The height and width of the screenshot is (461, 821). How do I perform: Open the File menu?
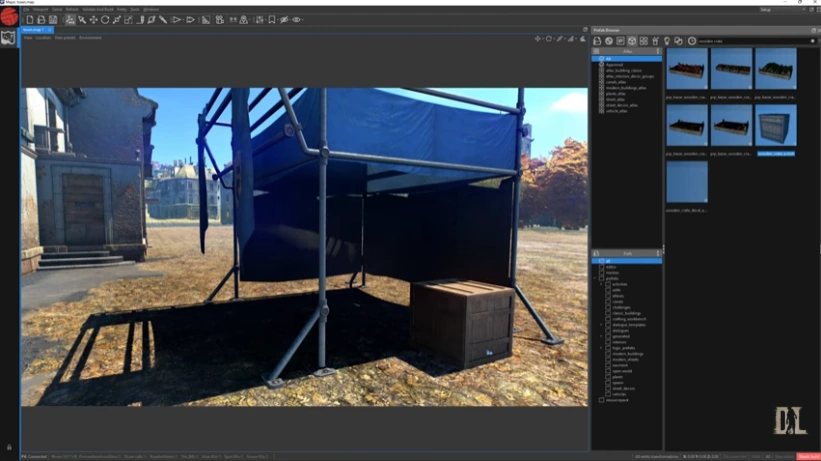coord(26,9)
